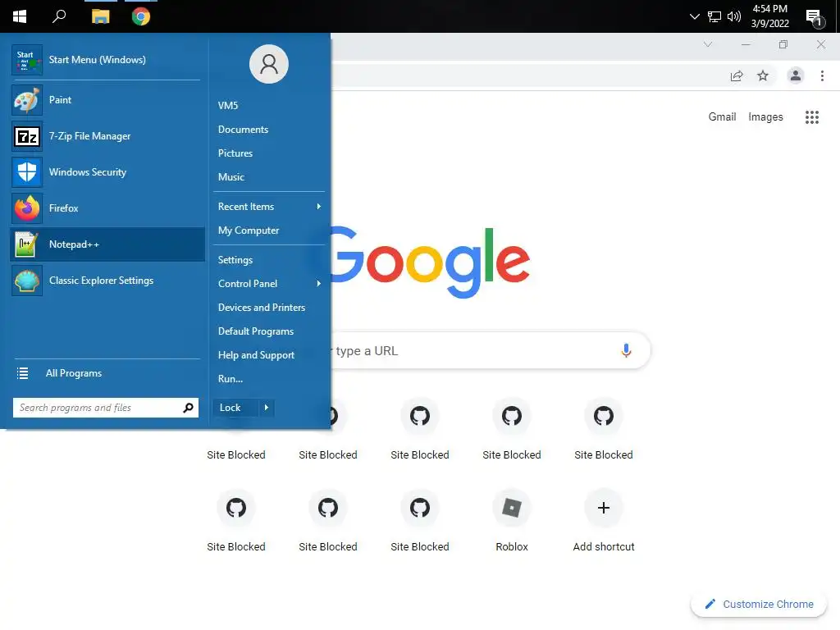Open Windows Security from start menu
The image size is (840, 630).
(107, 172)
